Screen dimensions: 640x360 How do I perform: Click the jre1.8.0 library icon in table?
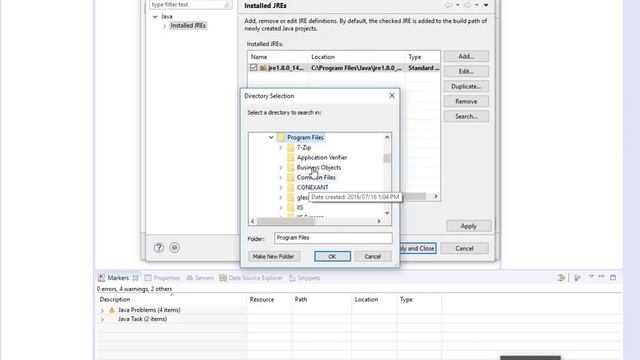pos(263,68)
